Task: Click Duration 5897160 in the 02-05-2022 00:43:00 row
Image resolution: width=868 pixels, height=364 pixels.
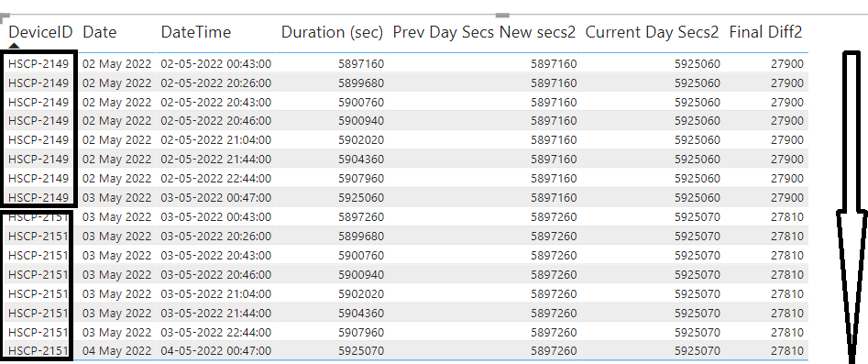Action: coord(361,64)
